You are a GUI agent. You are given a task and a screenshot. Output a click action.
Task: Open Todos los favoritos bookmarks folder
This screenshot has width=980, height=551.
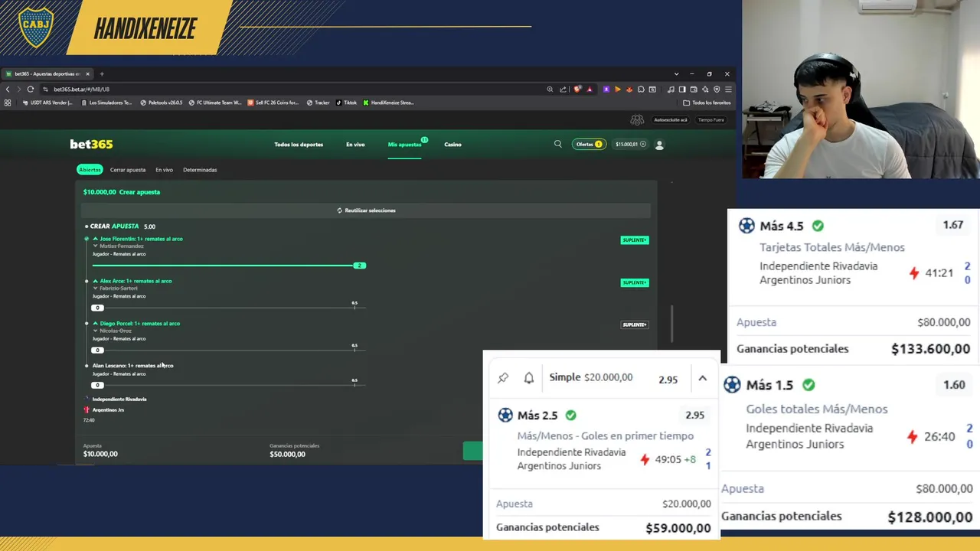pyautogui.click(x=707, y=103)
